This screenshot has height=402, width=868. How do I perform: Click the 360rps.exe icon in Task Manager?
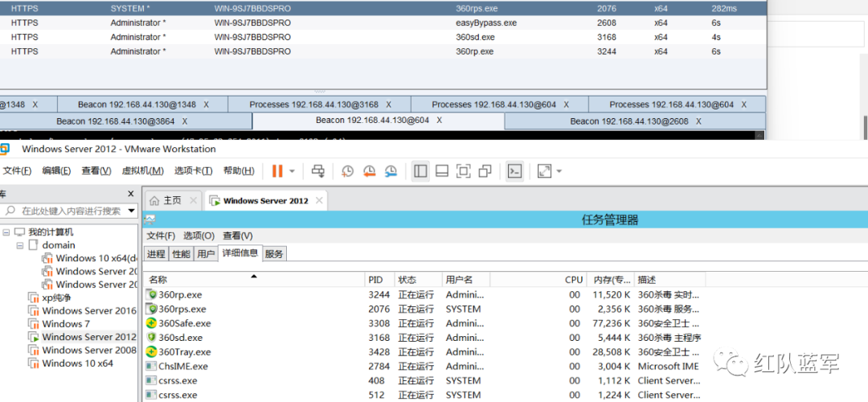[x=151, y=309]
